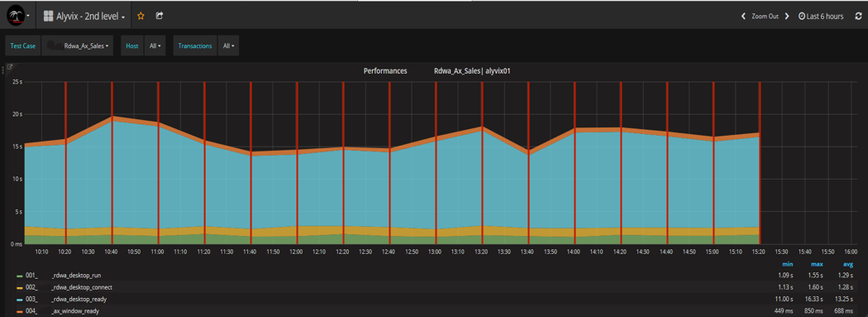This screenshot has height=317, width=868.
Task: Sort legend by max column header
Action: coord(817,264)
